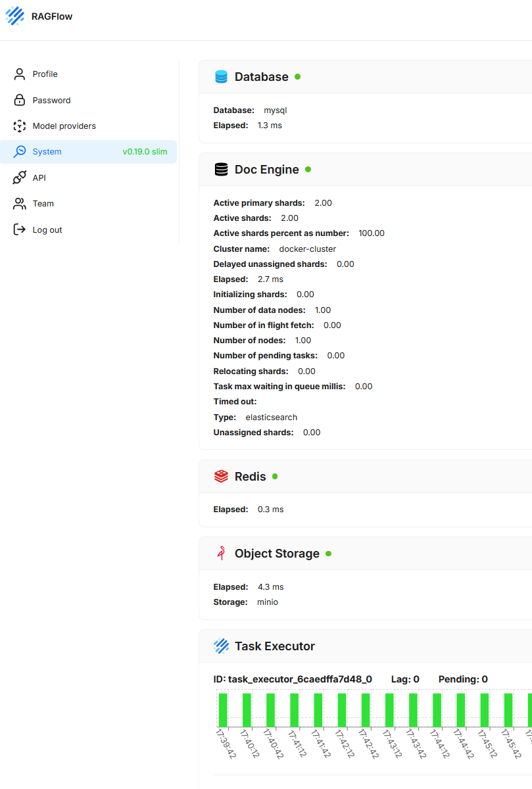The image size is (532, 789).
Task: Click the Model providers cube icon
Action: 20,126
